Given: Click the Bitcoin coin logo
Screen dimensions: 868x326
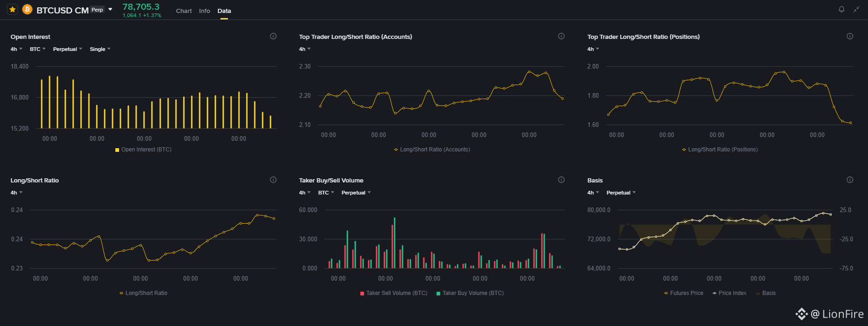Looking at the screenshot, I should click(27, 9).
